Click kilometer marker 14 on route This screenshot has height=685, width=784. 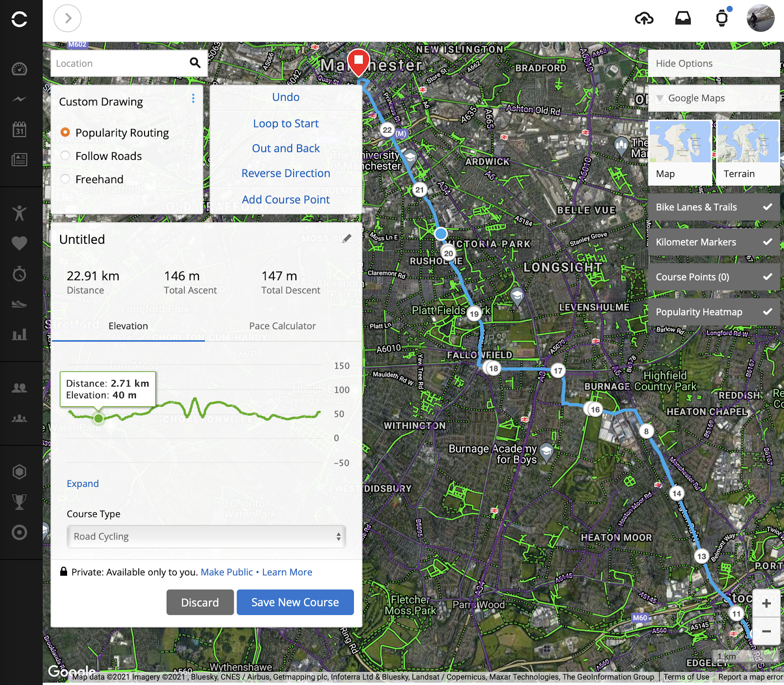pyautogui.click(x=677, y=493)
